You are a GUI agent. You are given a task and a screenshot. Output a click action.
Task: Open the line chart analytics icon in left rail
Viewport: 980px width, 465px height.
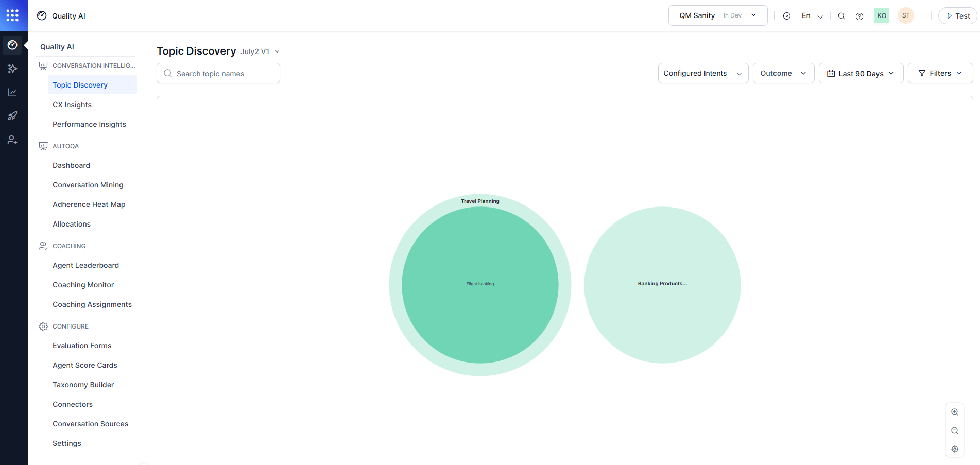click(12, 92)
